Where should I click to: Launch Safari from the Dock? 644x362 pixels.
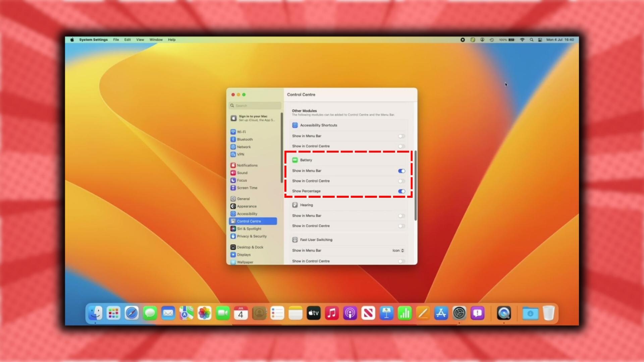(131, 313)
